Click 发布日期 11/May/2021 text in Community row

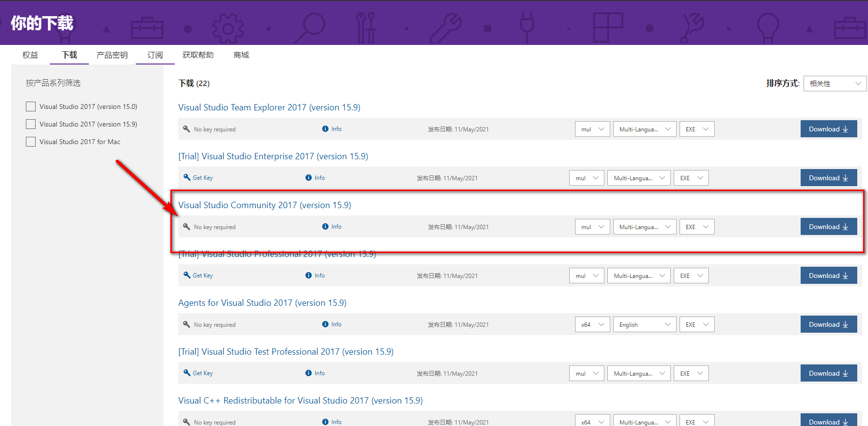(x=458, y=227)
